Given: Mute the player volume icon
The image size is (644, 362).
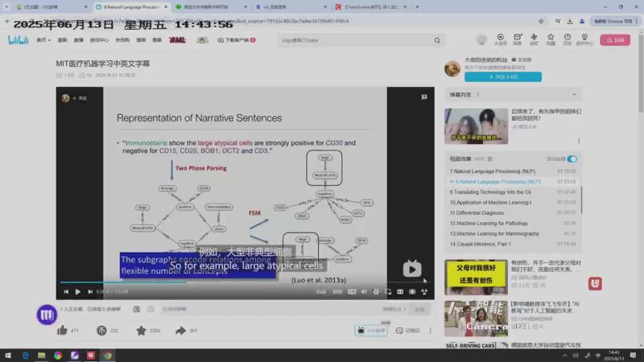Looking at the screenshot, I should pos(364,292).
